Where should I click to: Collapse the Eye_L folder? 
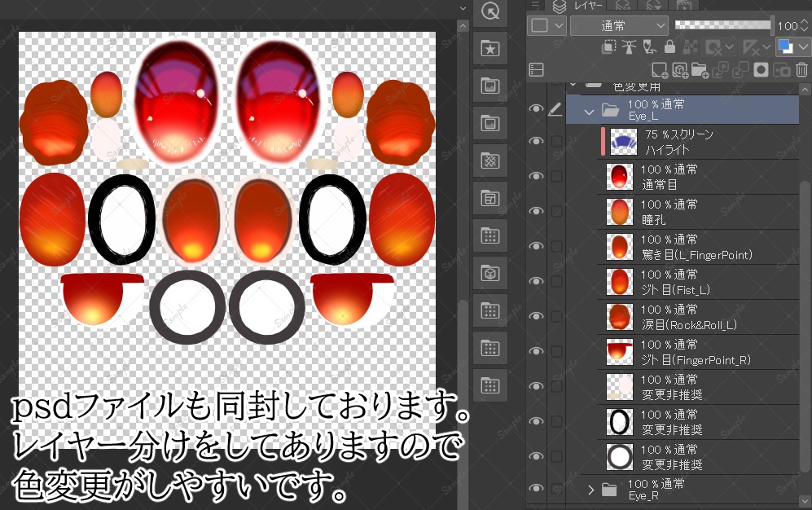click(588, 109)
